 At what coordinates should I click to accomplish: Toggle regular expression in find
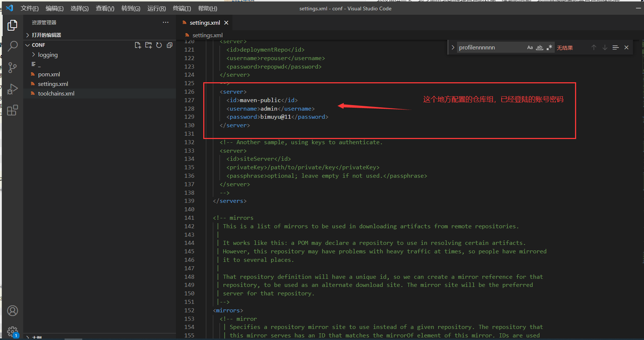[x=550, y=48]
